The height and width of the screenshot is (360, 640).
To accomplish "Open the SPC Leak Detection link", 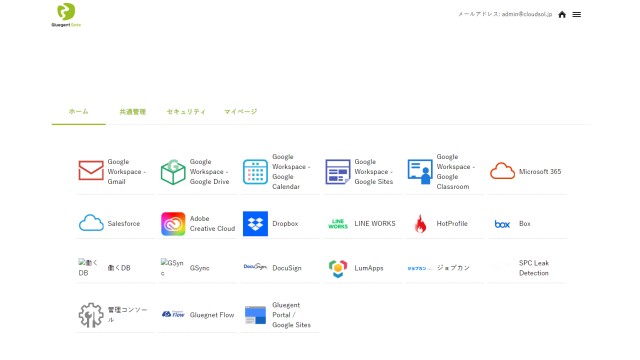I will [534, 268].
